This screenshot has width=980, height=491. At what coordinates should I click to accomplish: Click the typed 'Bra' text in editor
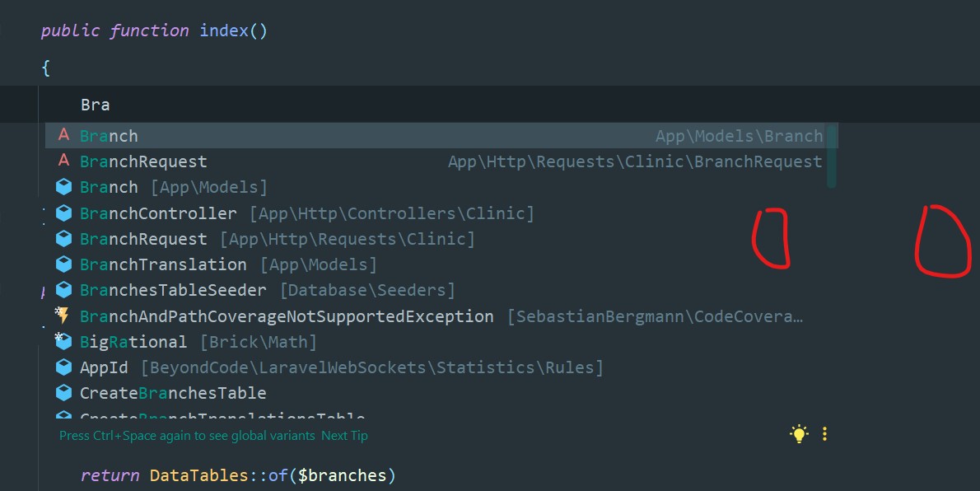(95, 105)
